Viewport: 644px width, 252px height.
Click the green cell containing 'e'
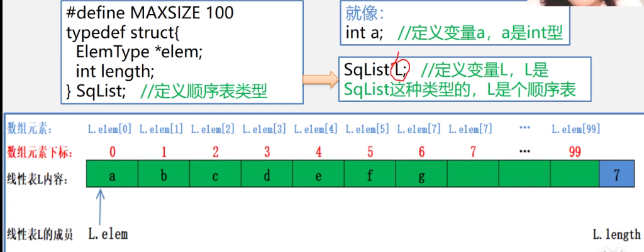pyautogui.click(x=318, y=174)
